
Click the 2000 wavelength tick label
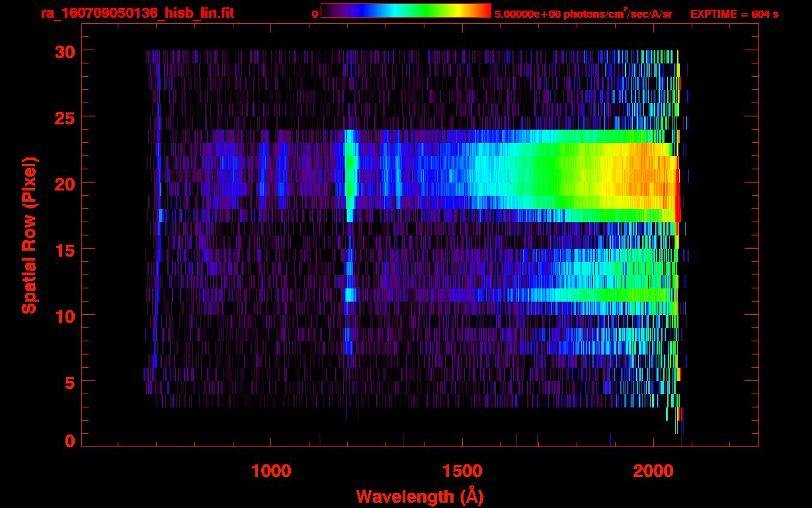tap(652, 471)
